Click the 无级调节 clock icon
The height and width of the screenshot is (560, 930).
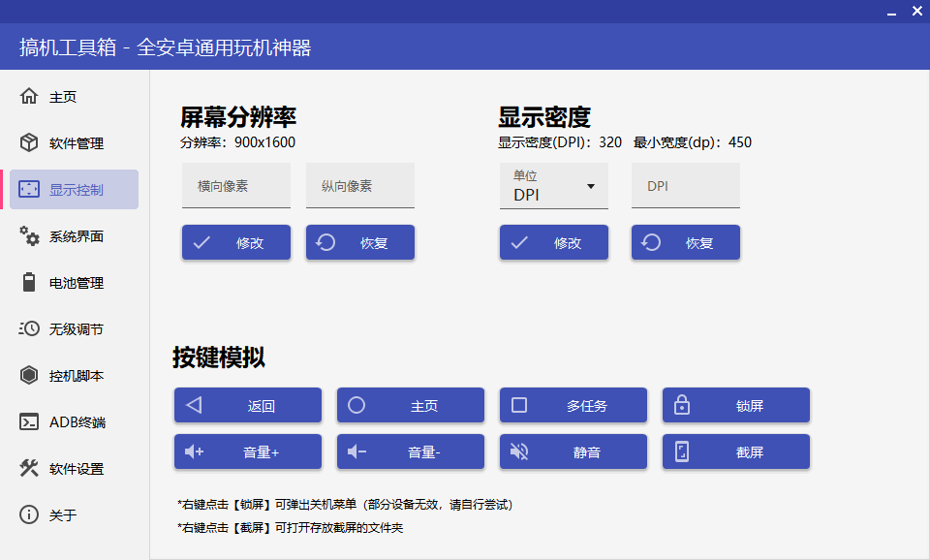tap(29, 328)
